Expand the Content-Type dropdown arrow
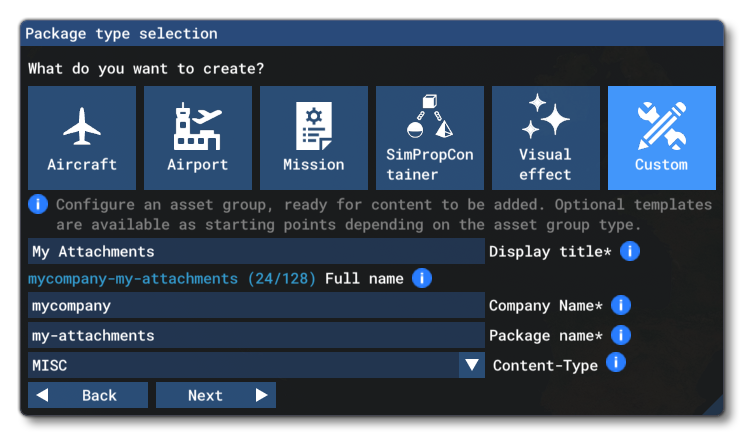The height and width of the screenshot is (436, 744). click(x=471, y=365)
